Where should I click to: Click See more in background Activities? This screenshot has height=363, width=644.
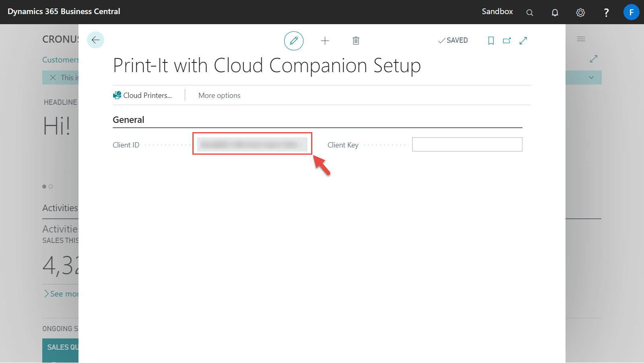tap(61, 294)
